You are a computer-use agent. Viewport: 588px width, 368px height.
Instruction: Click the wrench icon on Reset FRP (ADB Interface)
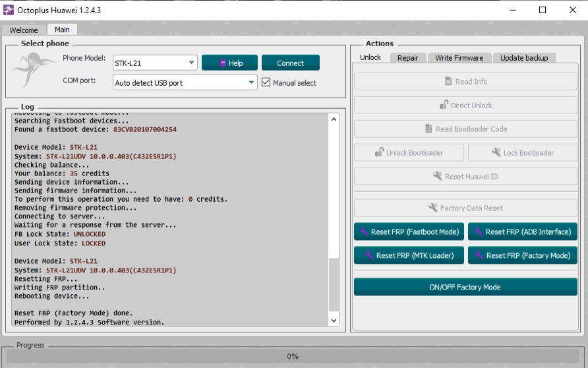tap(478, 231)
